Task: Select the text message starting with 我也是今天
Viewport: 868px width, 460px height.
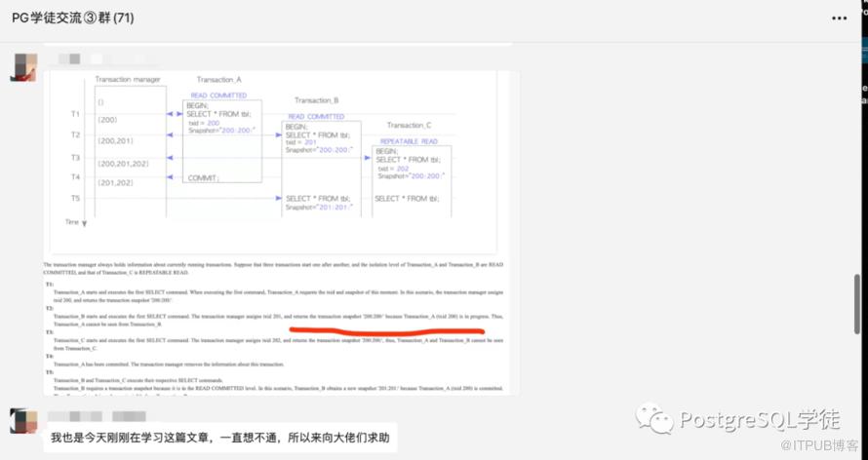Action: [219, 439]
